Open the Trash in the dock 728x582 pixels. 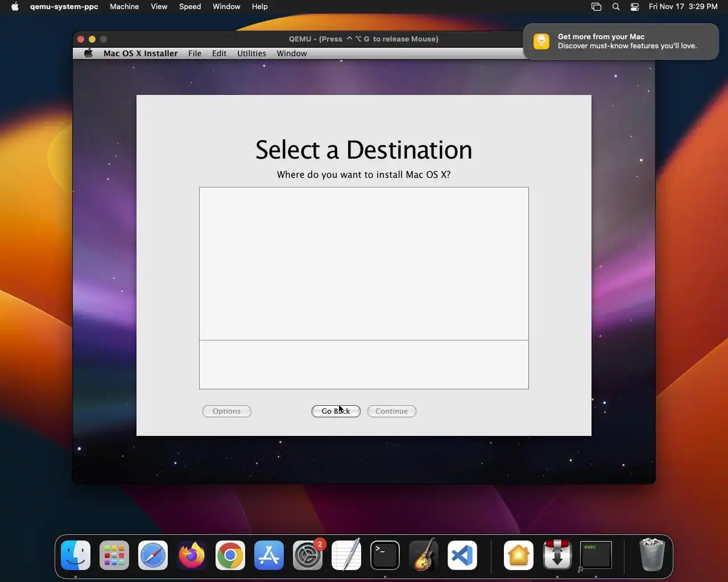[652, 555]
